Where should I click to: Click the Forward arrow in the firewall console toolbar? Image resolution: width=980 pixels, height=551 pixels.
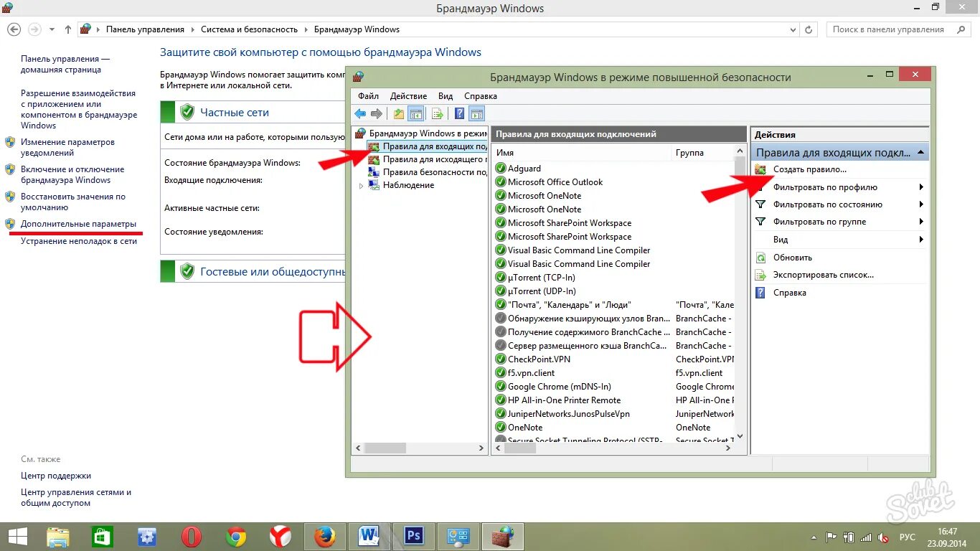pyautogui.click(x=376, y=113)
